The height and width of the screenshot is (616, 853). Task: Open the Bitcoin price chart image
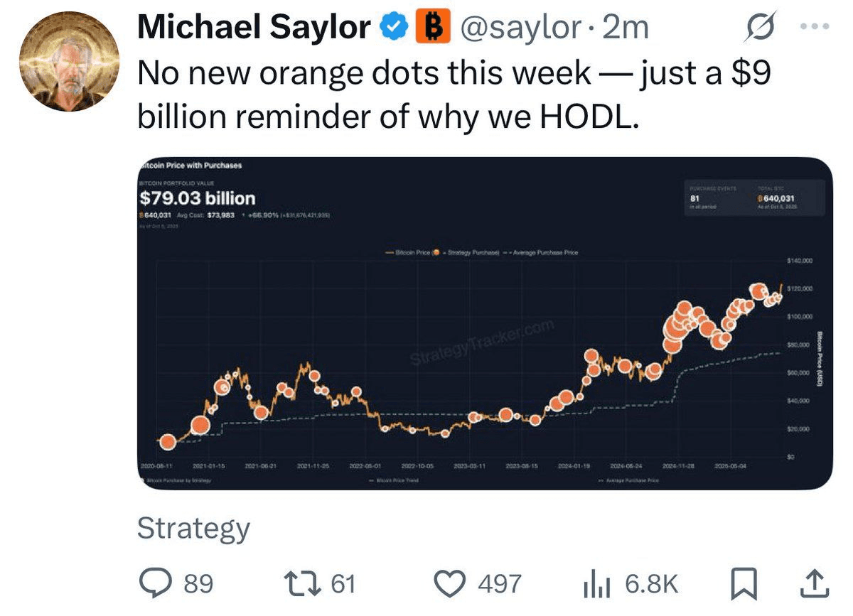click(483, 323)
